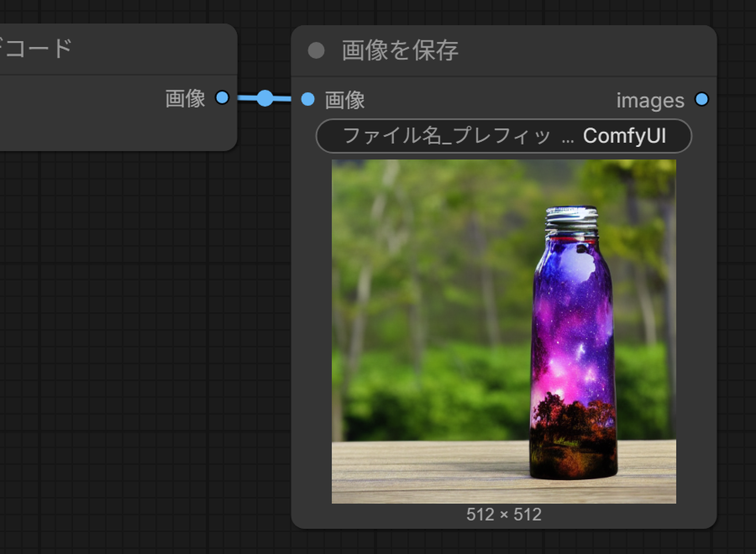Image resolution: width=756 pixels, height=554 pixels.
Task: Click the 画像 output label on the decode node
Action: (x=185, y=99)
